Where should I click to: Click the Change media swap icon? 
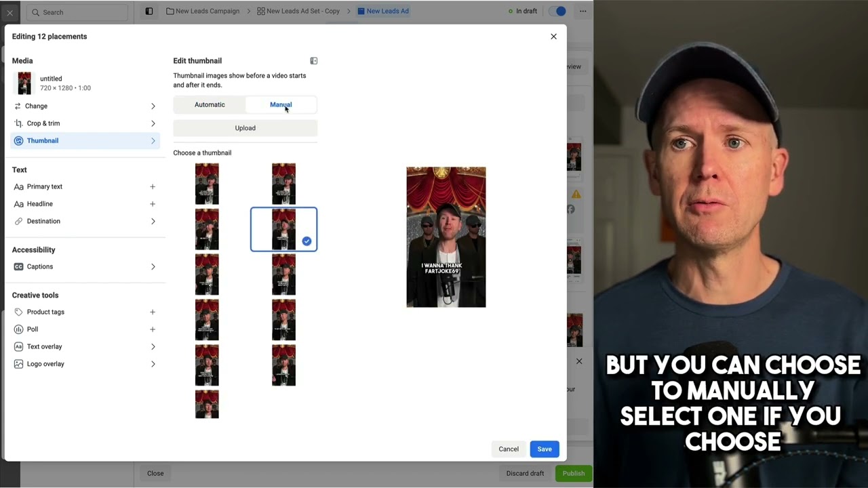tap(18, 106)
